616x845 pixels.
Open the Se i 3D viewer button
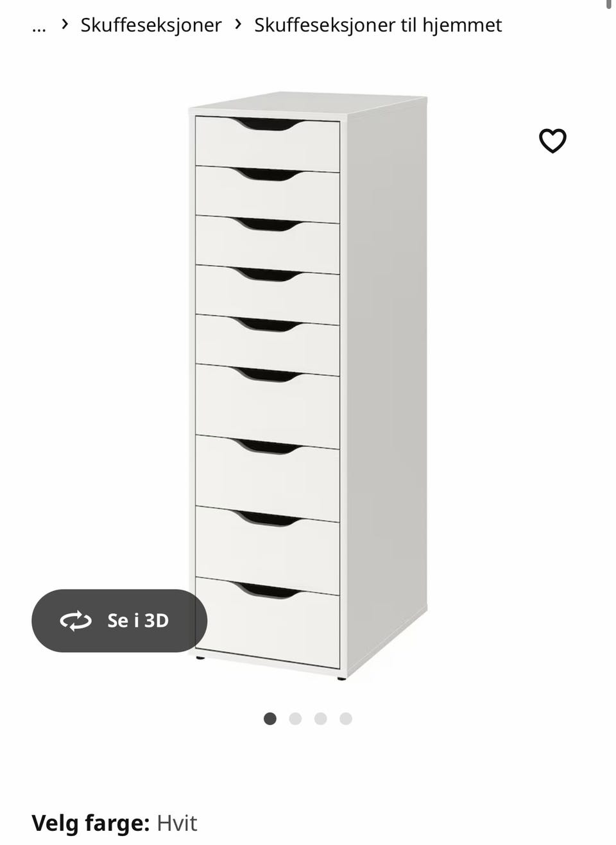click(x=119, y=620)
